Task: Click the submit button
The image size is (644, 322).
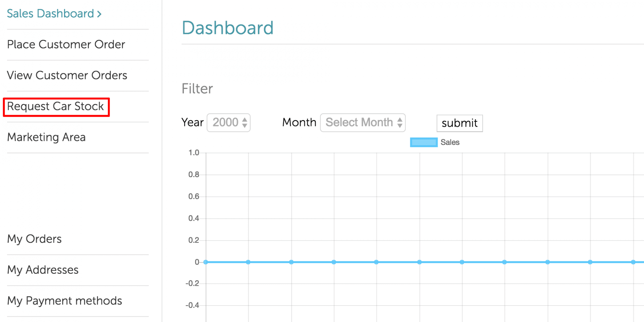Action: click(x=460, y=123)
